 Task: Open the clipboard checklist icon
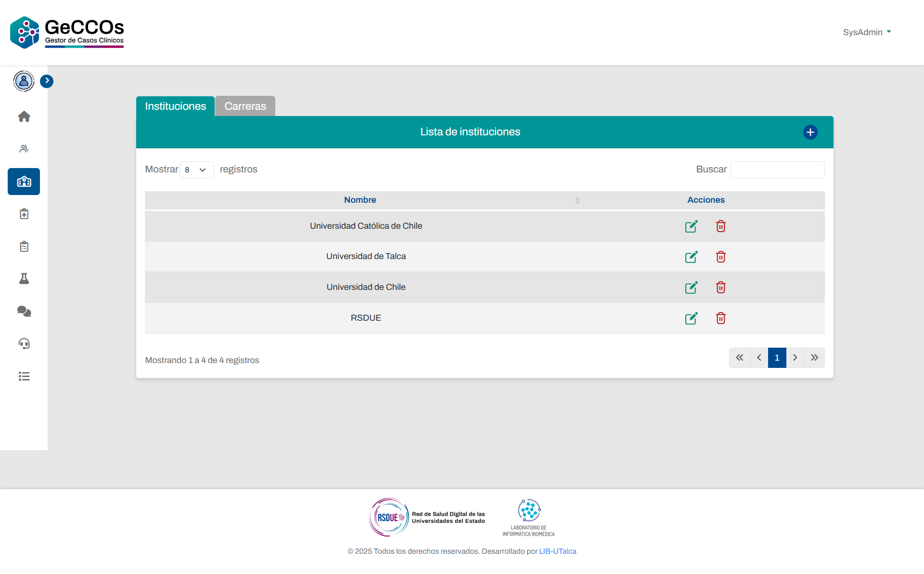coord(24,247)
